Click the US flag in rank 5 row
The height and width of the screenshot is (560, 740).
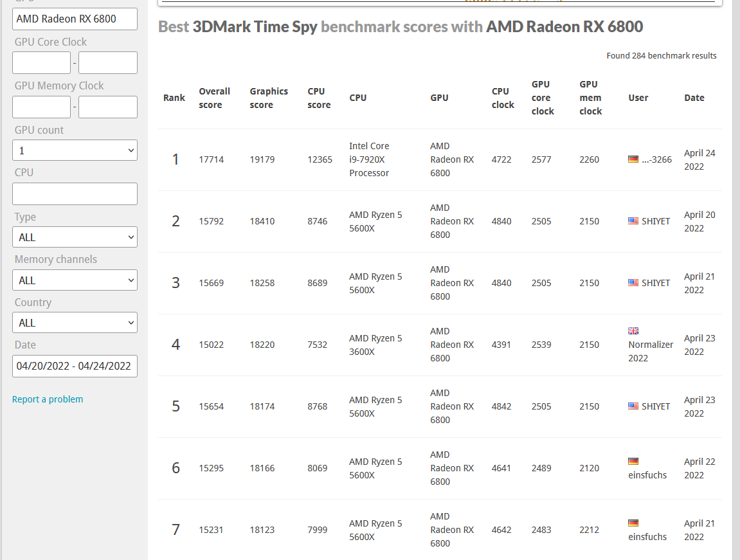(633, 406)
